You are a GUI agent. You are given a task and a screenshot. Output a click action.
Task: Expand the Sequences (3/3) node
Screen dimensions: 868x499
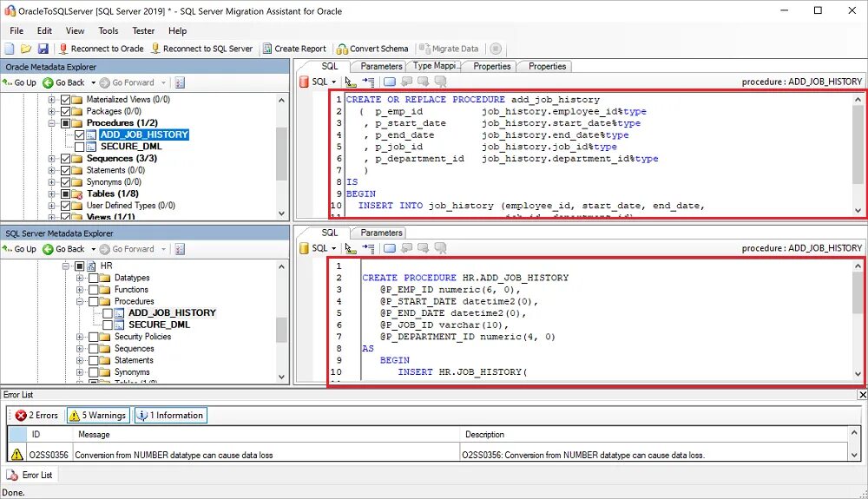coord(51,158)
